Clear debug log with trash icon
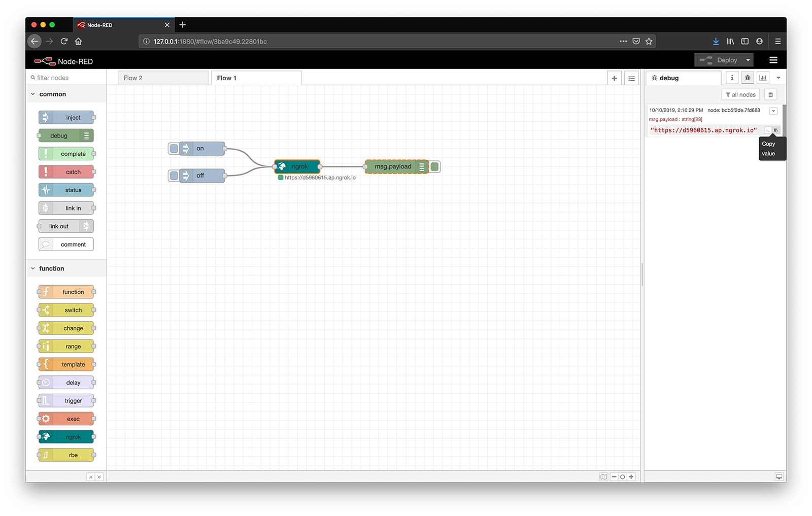This screenshot has width=812, height=516. [770, 95]
